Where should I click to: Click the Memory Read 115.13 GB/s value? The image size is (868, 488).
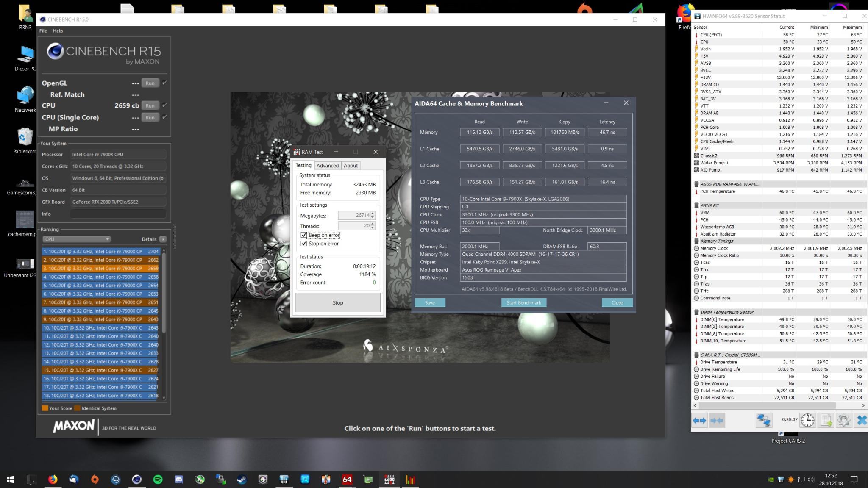pyautogui.click(x=479, y=132)
